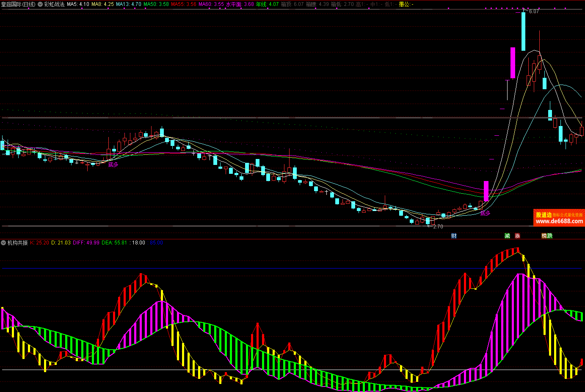Click the K: 25.20 indicator value
The image size is (585, 392).
pyautogui.click(x=40, y=243)
